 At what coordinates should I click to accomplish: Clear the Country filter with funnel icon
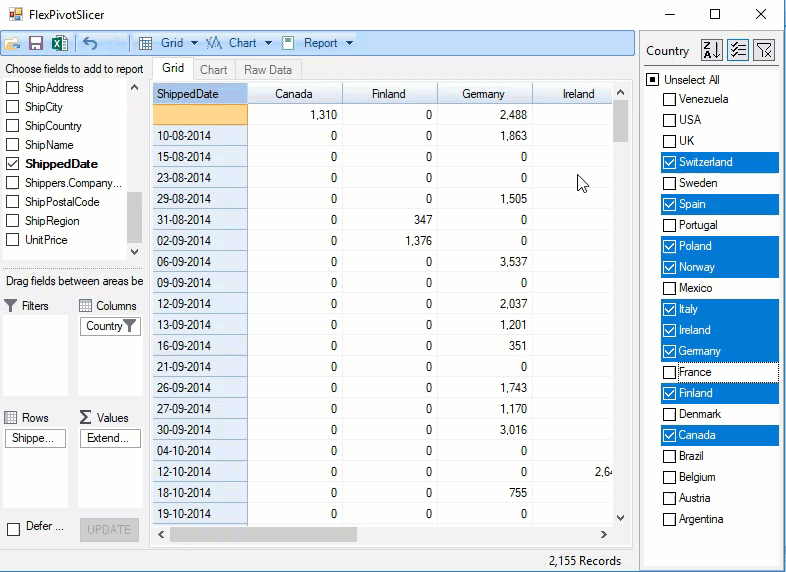(x=764, y=51)
